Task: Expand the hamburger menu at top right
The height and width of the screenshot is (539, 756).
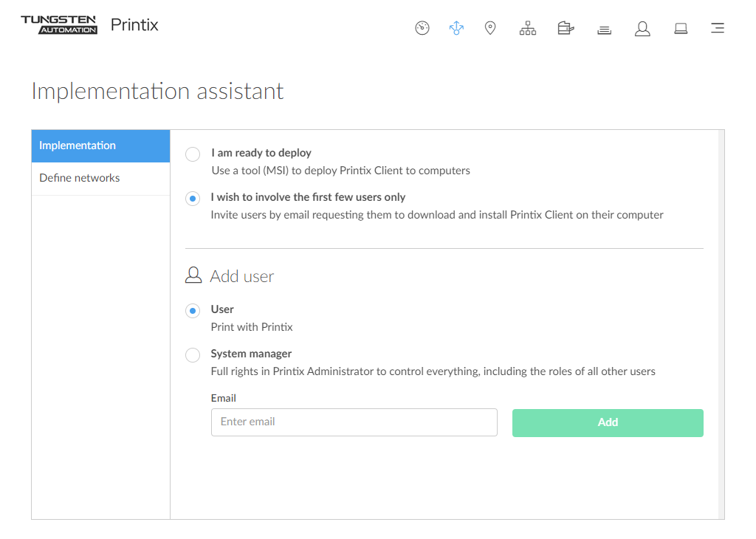Action: (717, 29)
